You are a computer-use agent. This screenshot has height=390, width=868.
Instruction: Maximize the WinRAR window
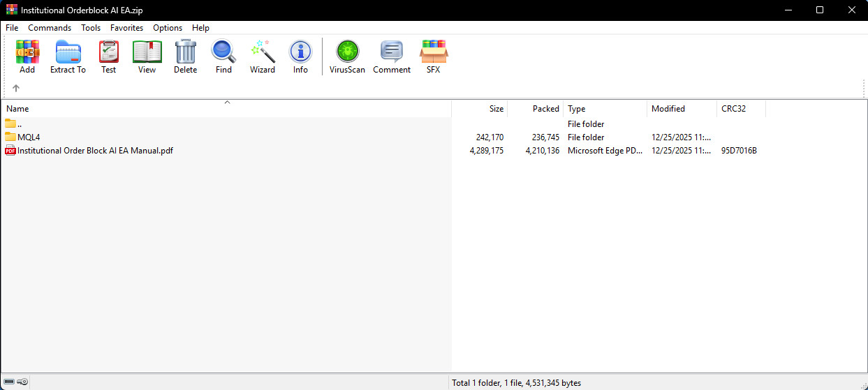[820, 10]
